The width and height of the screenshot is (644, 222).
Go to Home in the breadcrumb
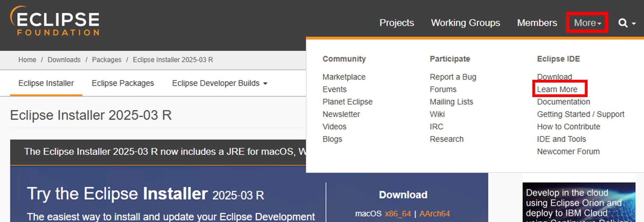point(27,60)
